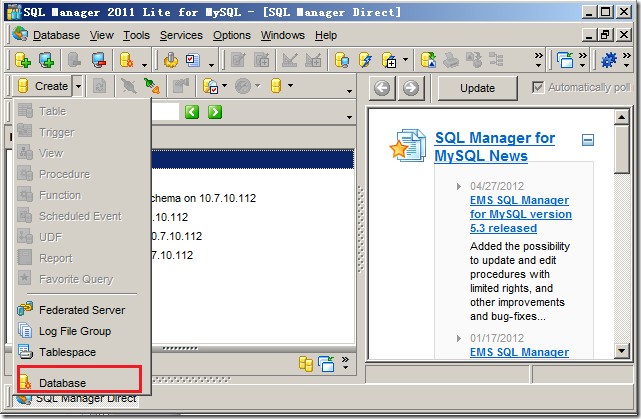This screenshot has height=419, width=641.
Task: Expand the 04/27/2012 news item triangle
Action: 459,186
